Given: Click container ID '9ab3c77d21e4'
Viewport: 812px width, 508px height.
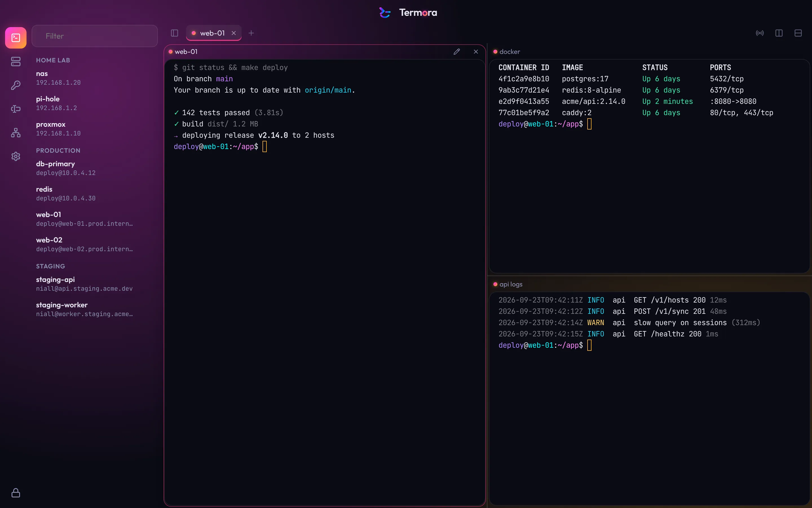Looking at the screenshot, I should click(x=524, y=90).
